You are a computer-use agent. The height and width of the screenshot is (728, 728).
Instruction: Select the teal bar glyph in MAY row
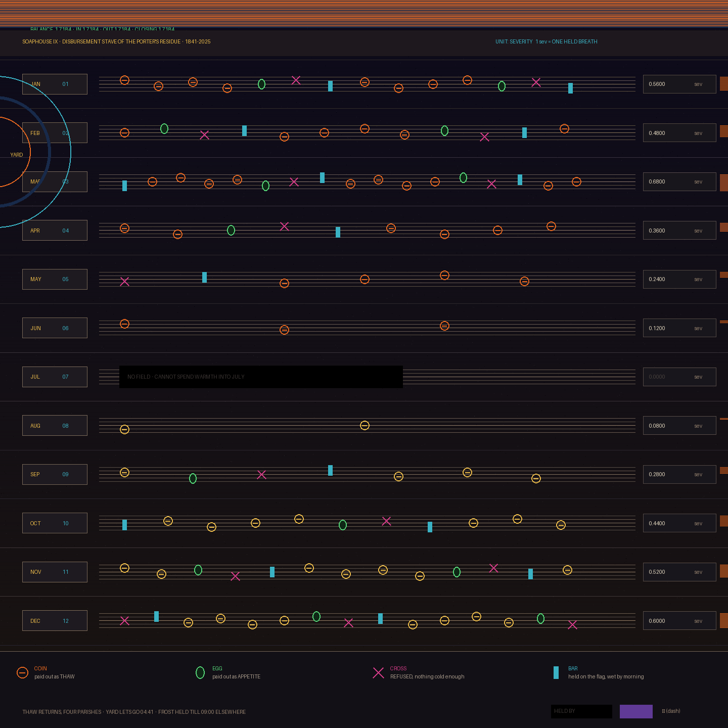click(x=204, y=277)
